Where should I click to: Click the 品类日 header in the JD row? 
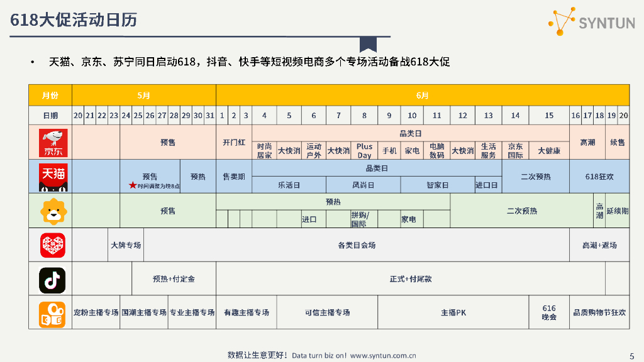point(411,133)
